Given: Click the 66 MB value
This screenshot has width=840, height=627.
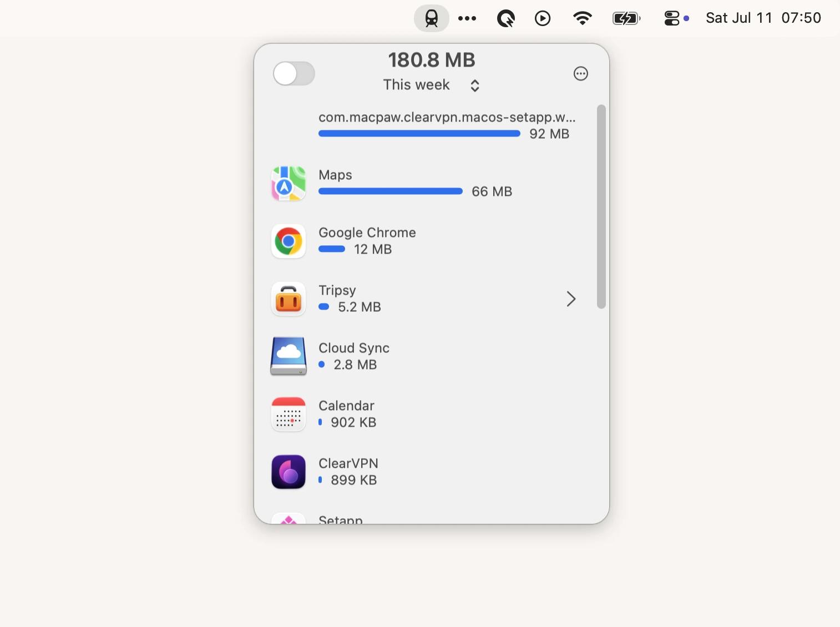Looking at the screenshot, I should pos(492,191).
